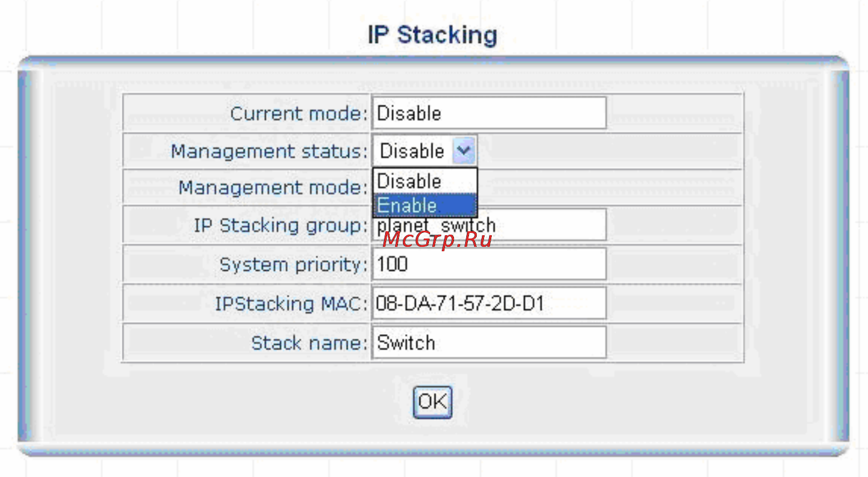Click the Current mode label
The width and height of the screenshot is (868, 477).
299,114
